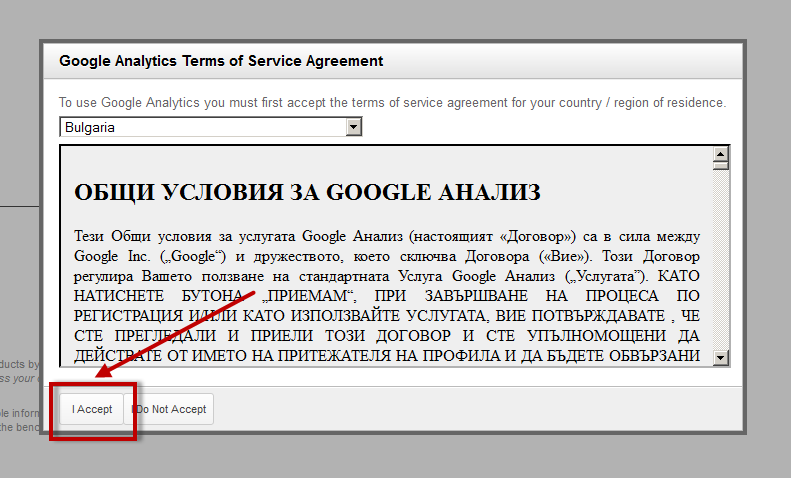The height and width of the screenshot is (478, 791).
Task: Click the country dropdown arrow
Action: tap(352, 127)
